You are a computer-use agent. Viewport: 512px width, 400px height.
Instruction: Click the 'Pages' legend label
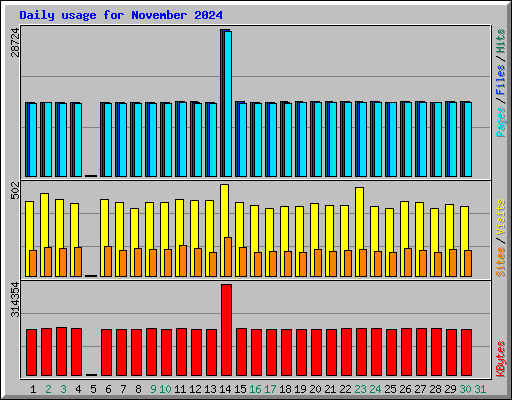click(x=501, y=122)
